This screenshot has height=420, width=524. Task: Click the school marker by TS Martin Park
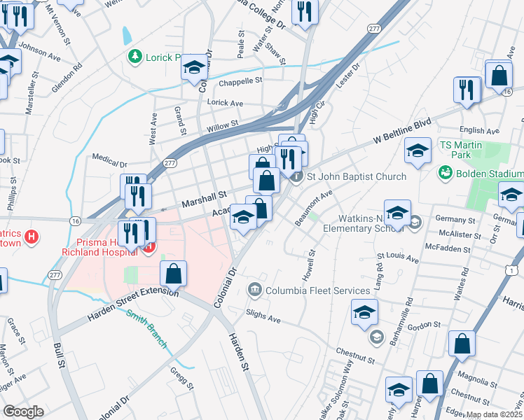pyautogui.click(x=418, y=152)
